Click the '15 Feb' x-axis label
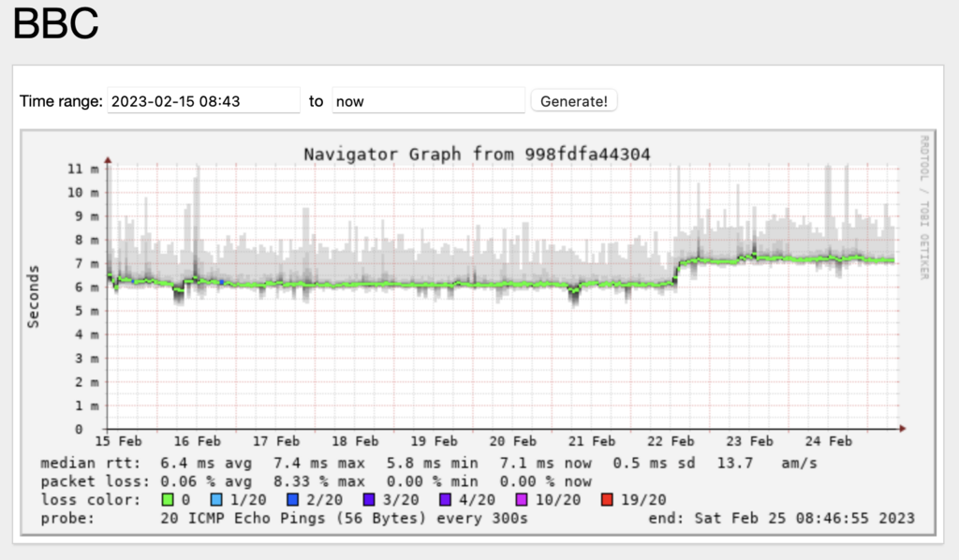 119,441
